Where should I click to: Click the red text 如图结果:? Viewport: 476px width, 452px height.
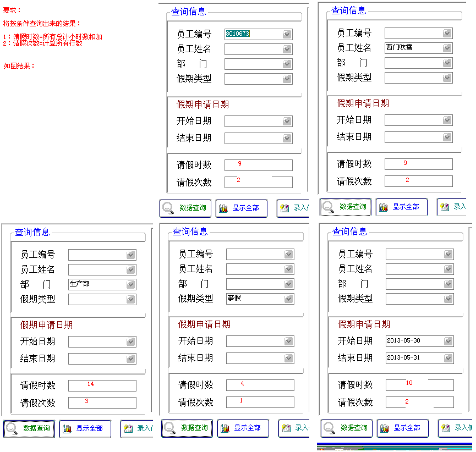[19, 66]
